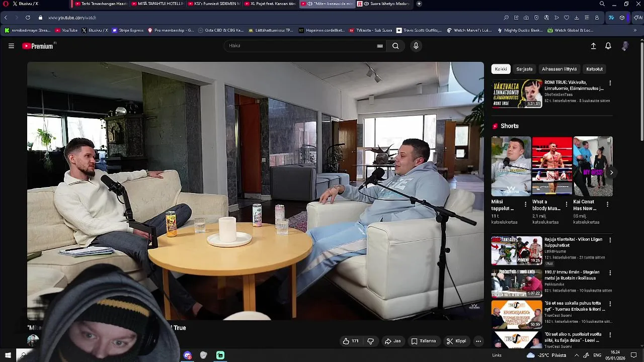Open Discord from the taskbar
Screen dimensions: 644x362
(188, 355)
